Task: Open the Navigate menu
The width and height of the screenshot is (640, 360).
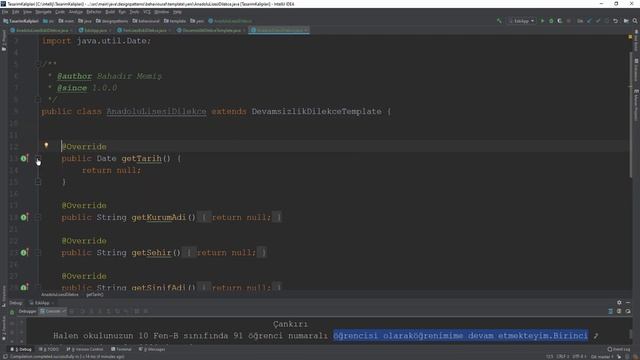Action: coord(43,12)
